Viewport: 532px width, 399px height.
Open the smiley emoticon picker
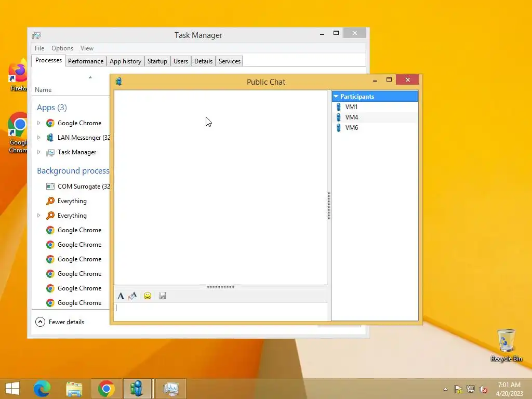(x=148, y=296)
